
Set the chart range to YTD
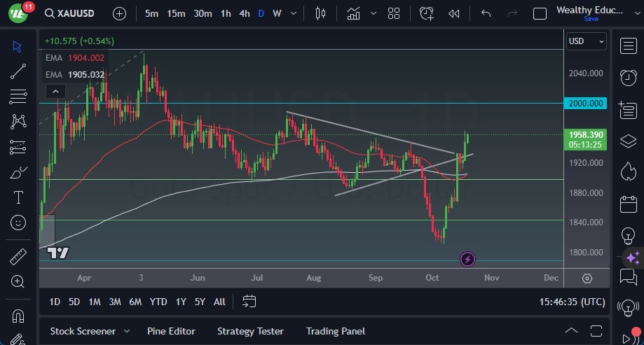(x=158, y=302)
